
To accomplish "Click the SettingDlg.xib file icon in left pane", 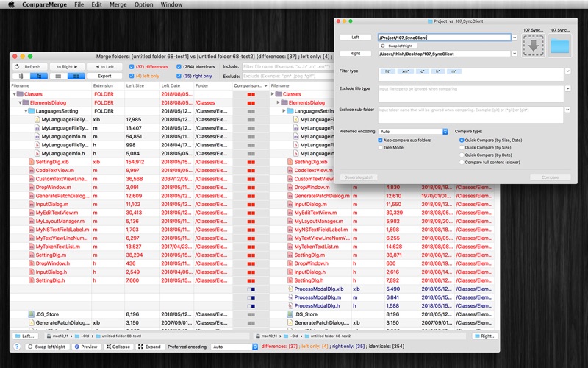I will point(32,162).
